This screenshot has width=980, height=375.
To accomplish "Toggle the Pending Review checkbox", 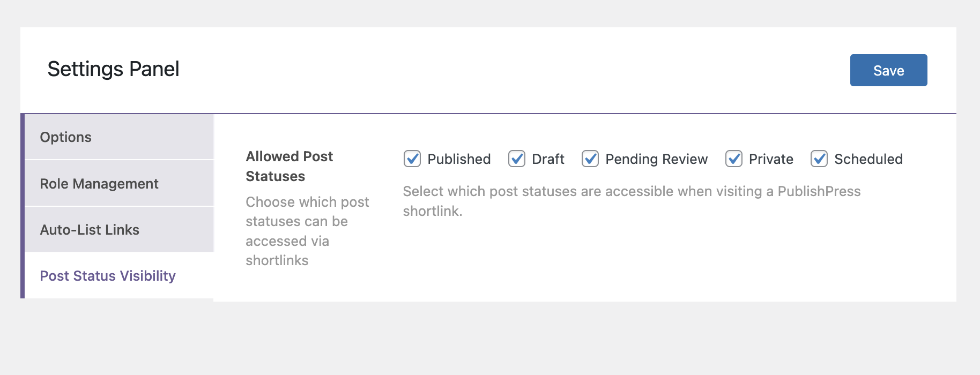I will 590,159.
